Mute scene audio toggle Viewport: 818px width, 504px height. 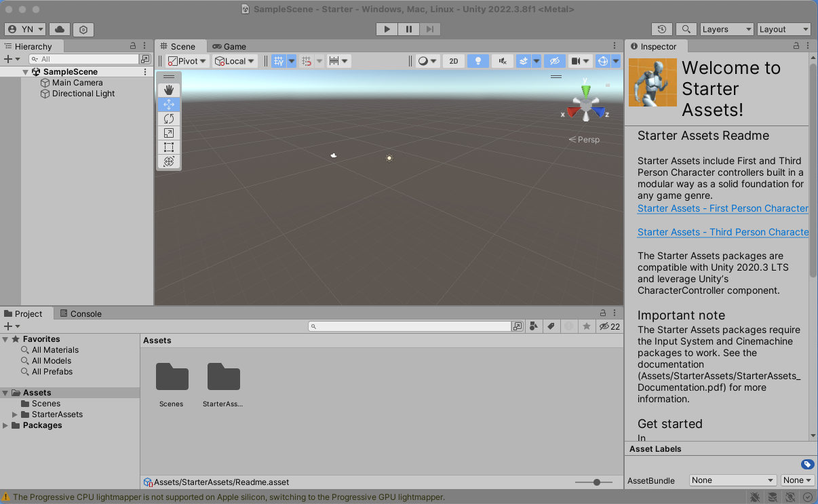502,61
